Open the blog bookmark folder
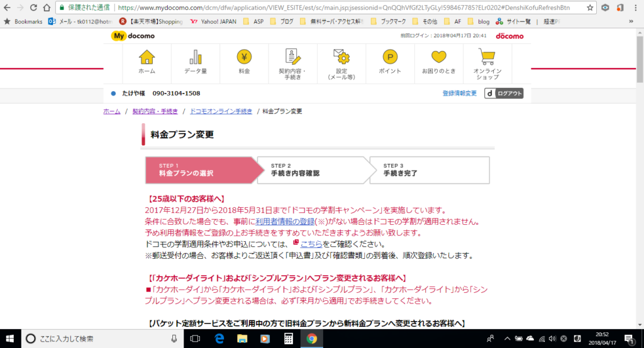 [479, 21]
